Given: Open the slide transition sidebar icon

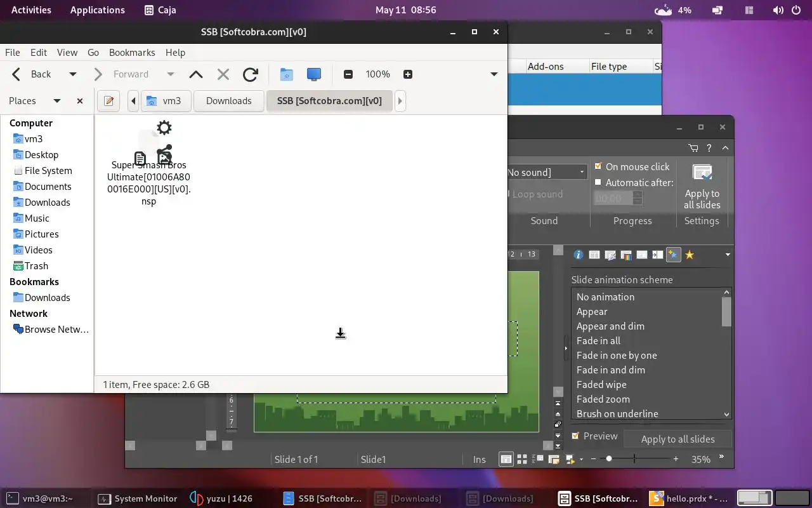Looking at the screenshot, I should pyautogui.click(x=658, y=255).
